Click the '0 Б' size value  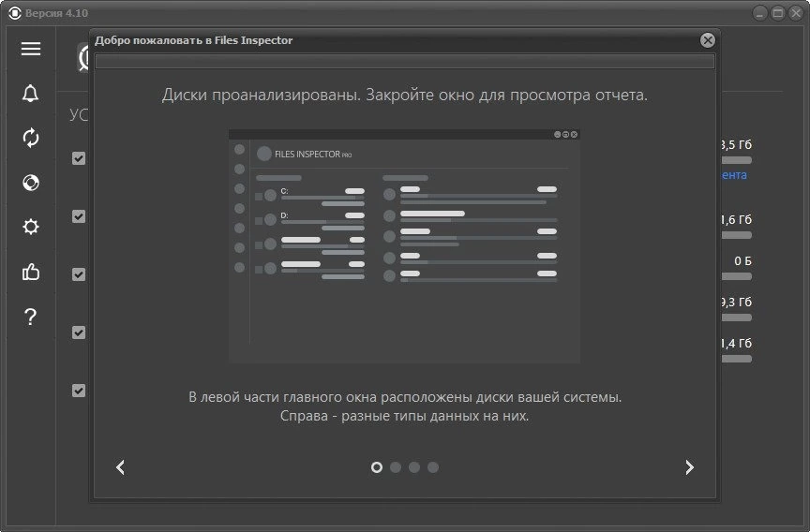click(742, 261)
